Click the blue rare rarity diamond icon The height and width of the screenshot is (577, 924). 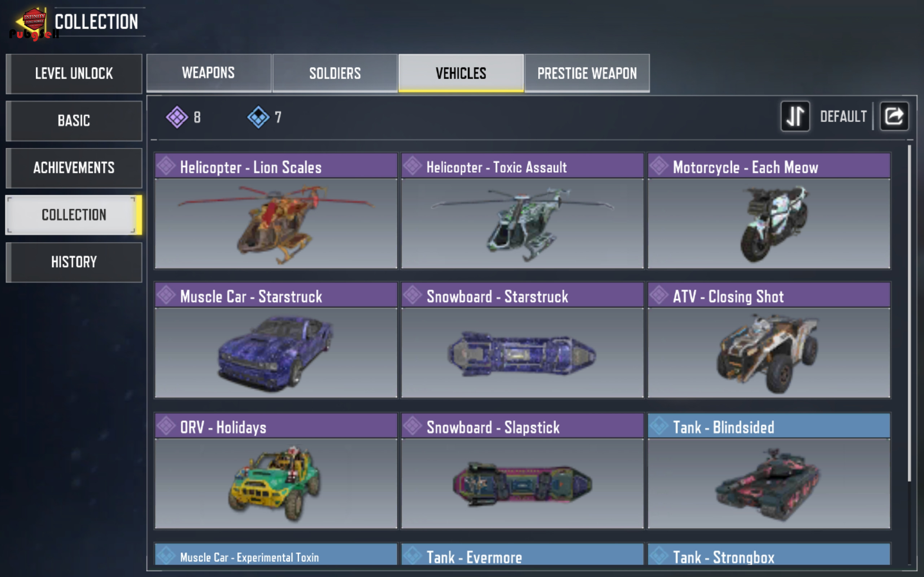(258, 117)
